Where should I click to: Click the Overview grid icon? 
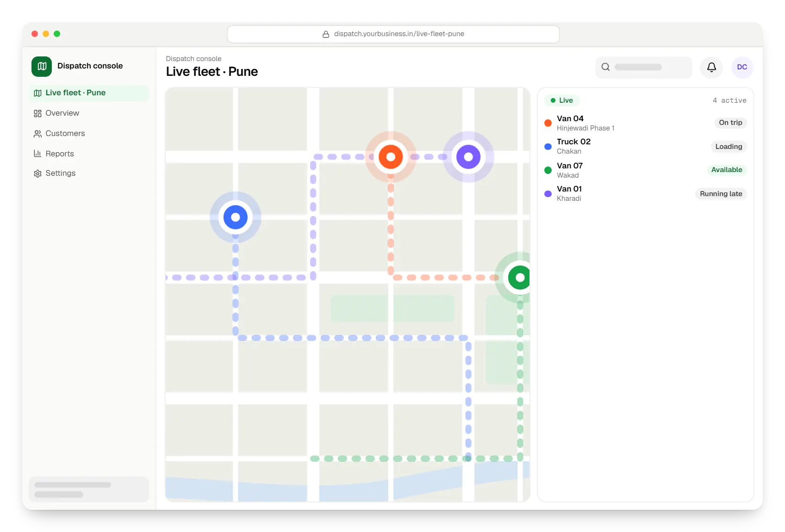pos(37,113)
